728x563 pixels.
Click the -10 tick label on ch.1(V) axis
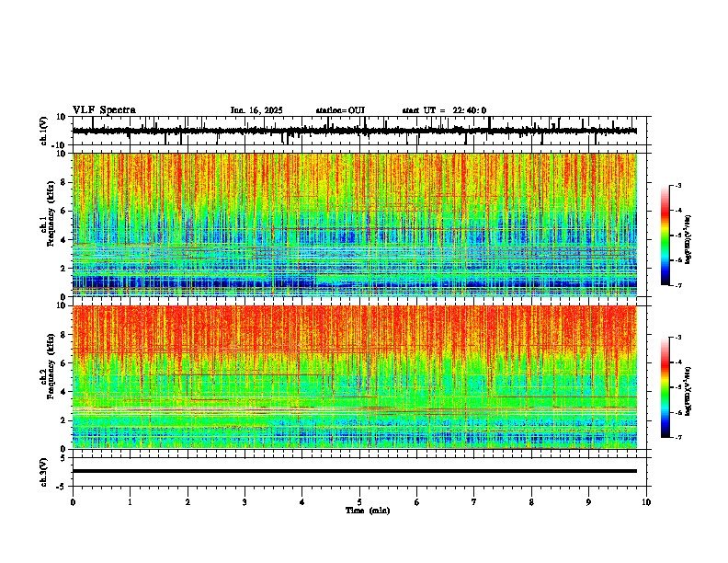click(x=60, y=145)
